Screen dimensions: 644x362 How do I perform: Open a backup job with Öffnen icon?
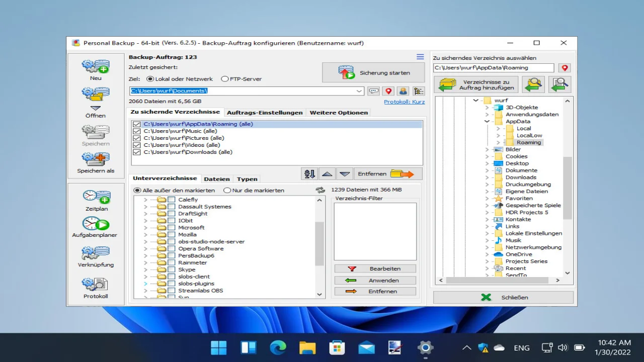pyautogui.click(x=96, y=94)
